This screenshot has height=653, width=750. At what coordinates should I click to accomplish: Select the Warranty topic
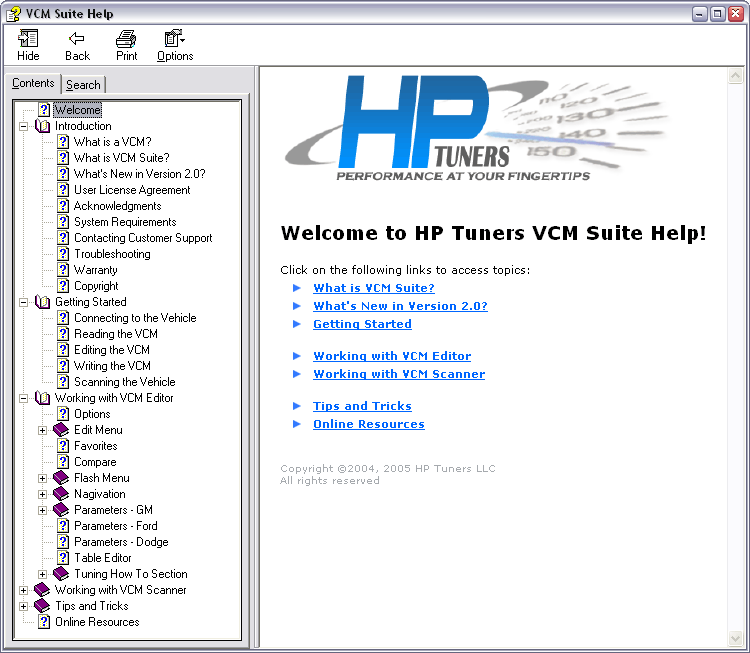pos(95,270)
